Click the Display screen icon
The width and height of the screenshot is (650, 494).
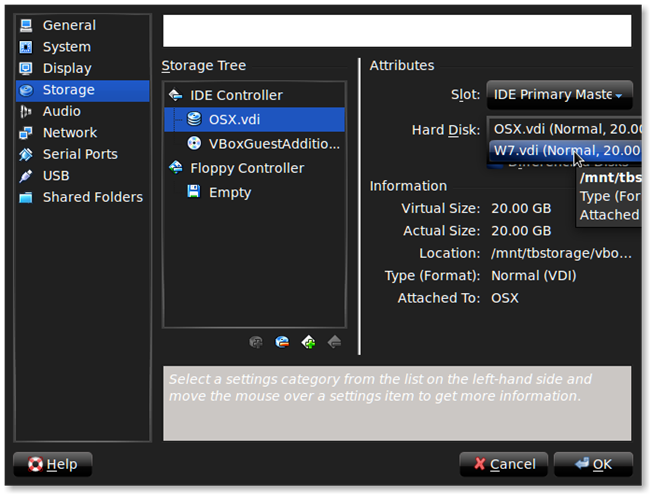pos(26,68)
